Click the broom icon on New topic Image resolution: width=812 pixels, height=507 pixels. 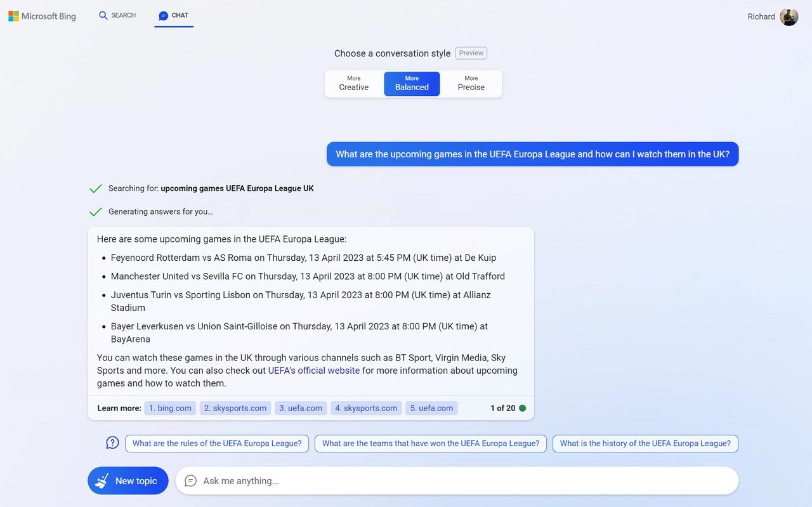pos(101,481)
